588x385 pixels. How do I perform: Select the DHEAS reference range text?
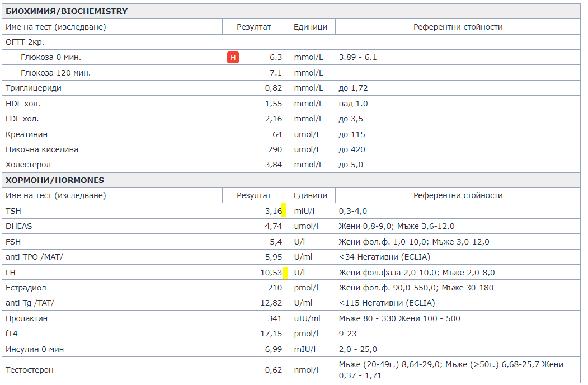pos(396,226)
